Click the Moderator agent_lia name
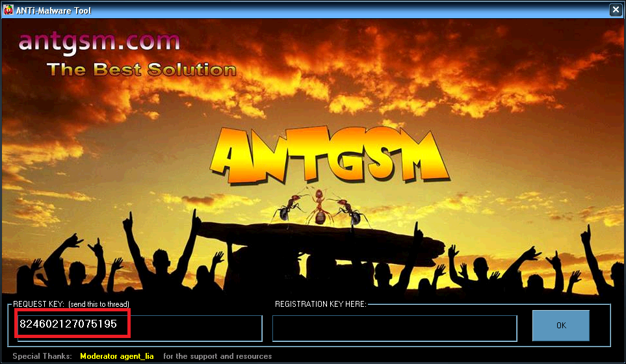The width and height of the screenshot is (626, 364). (x=116, y=356)
